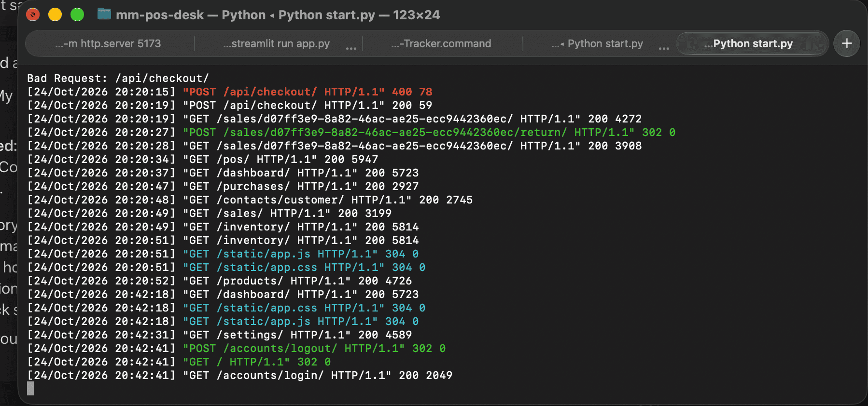Select the 'GET /settings/' 200 4589 line
Viewport: 868px width, 406px height.
[x=220, y=335]
